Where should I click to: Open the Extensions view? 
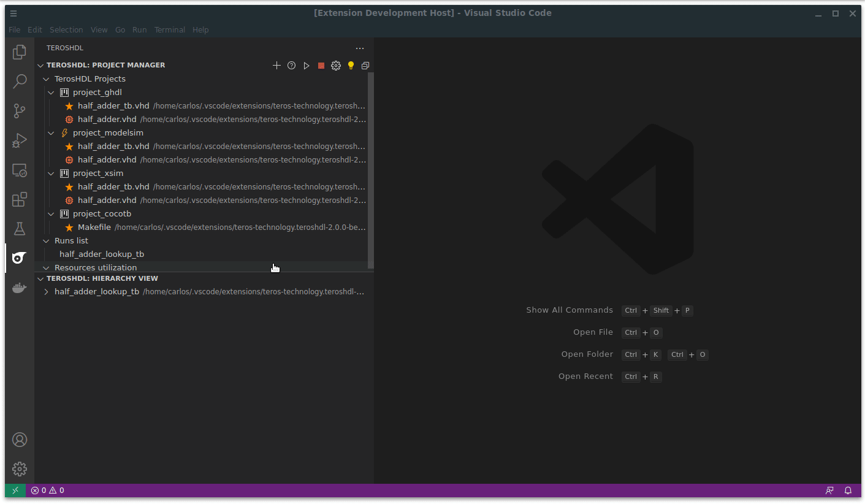[x=20, y=199]
